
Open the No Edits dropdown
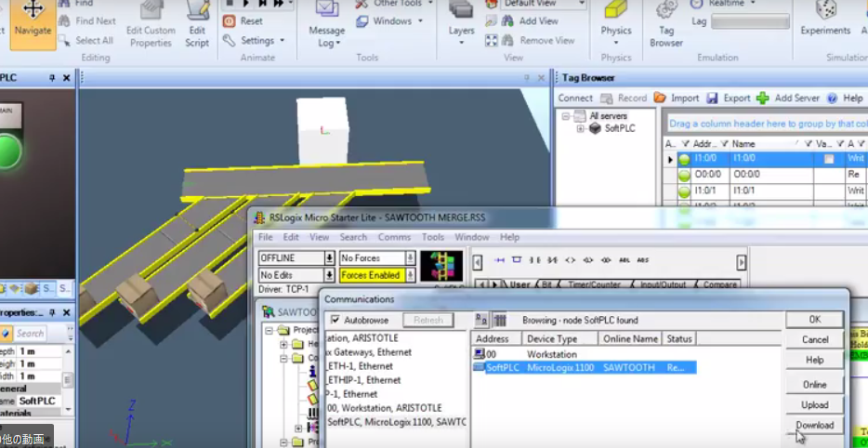(329, 275)
